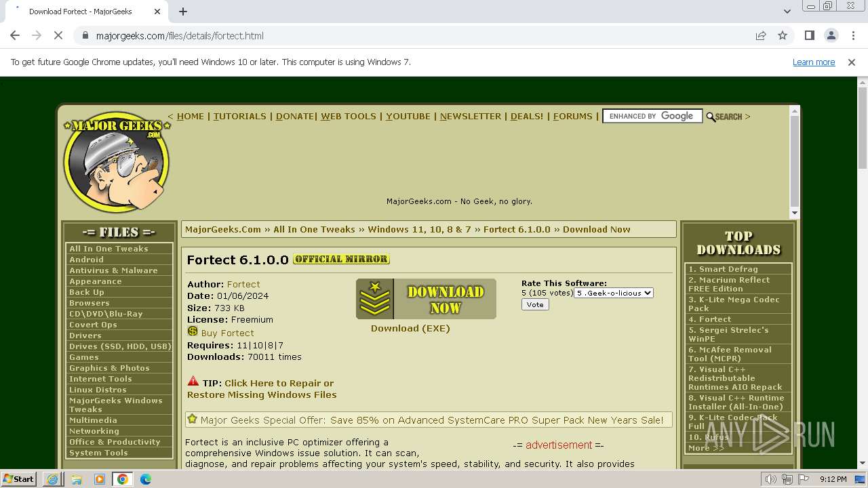Open Windows Start menu

click(x=18, y=479)
